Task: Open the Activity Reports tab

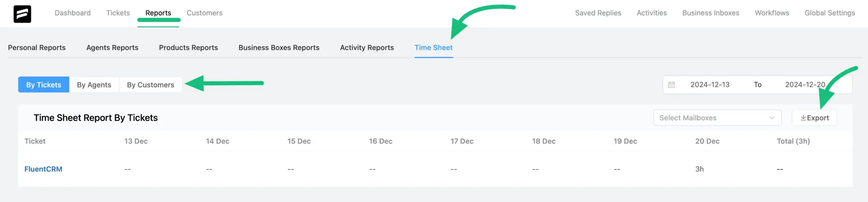Action: 367,48
